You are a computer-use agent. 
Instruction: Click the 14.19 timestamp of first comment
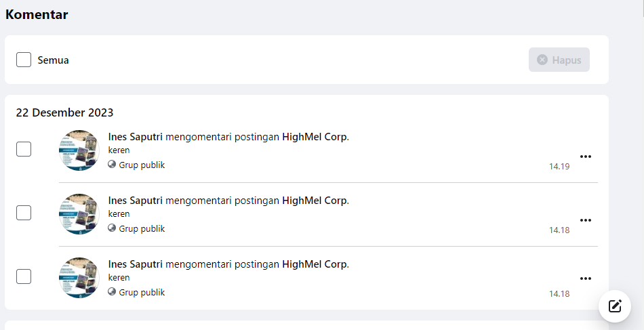559,167
